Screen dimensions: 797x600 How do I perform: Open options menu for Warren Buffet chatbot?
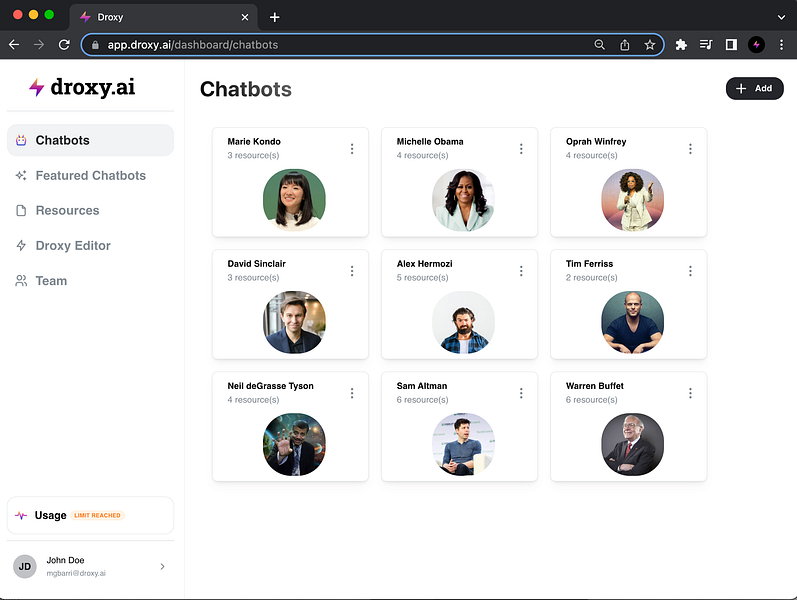pyautogui.click(x=690, y=393)
